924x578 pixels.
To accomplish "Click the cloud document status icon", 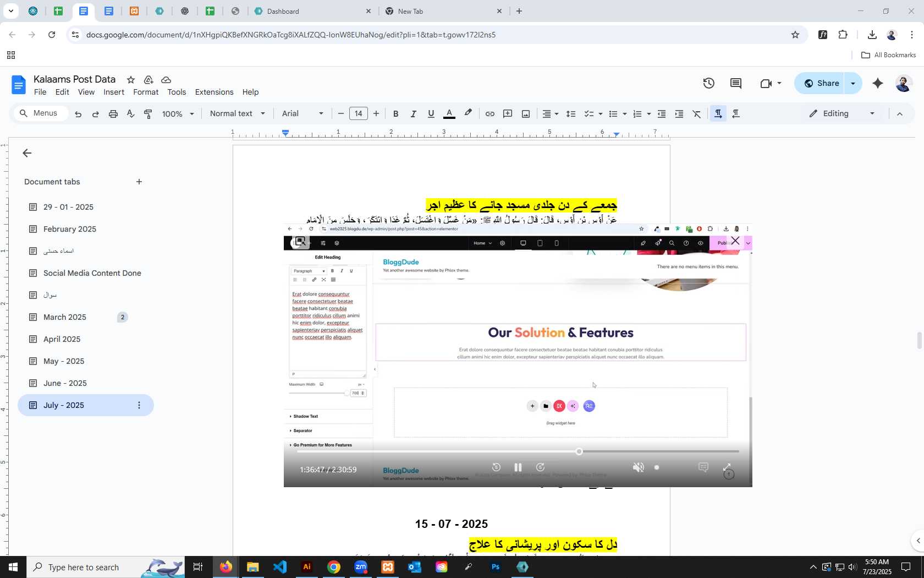I will click(x=166, y=80).
